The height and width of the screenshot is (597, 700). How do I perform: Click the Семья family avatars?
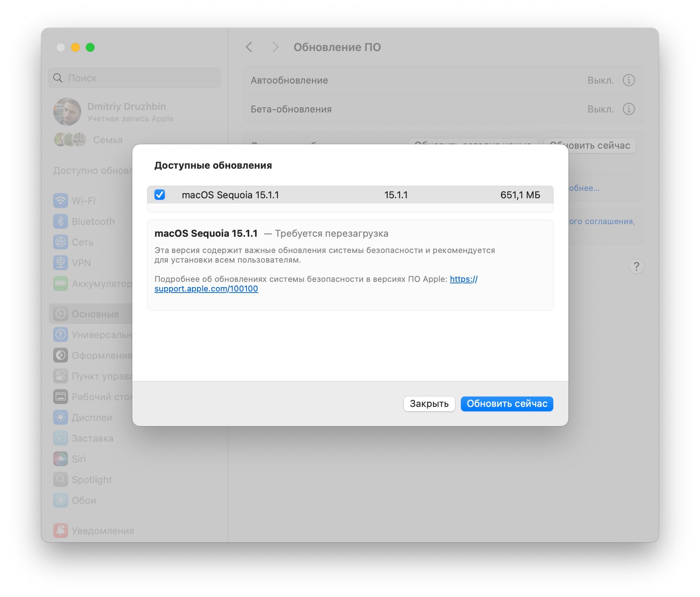click(70, 139)
